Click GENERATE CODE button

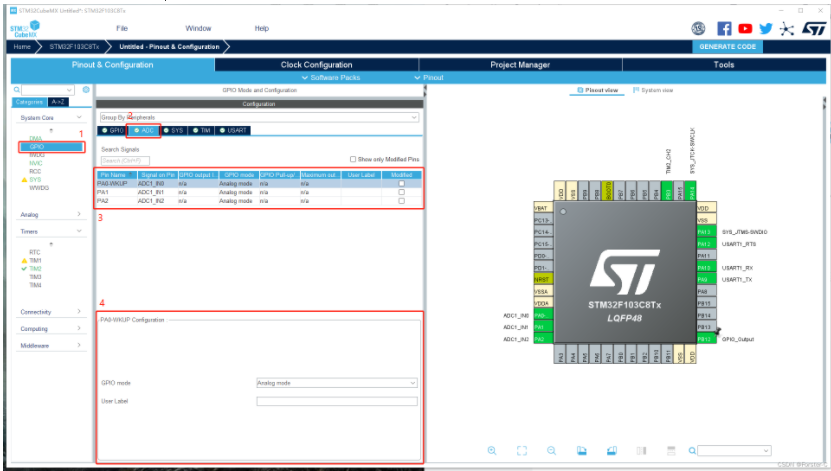728,47
